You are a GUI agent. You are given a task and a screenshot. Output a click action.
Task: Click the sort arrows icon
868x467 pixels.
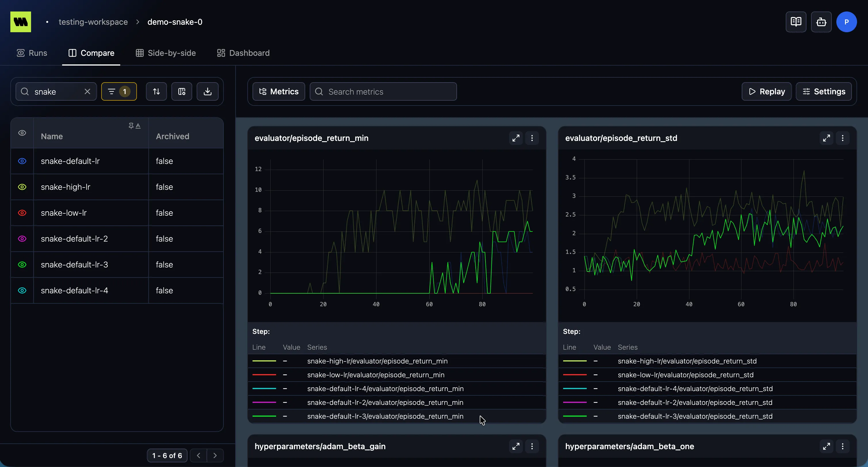[156, 92]
